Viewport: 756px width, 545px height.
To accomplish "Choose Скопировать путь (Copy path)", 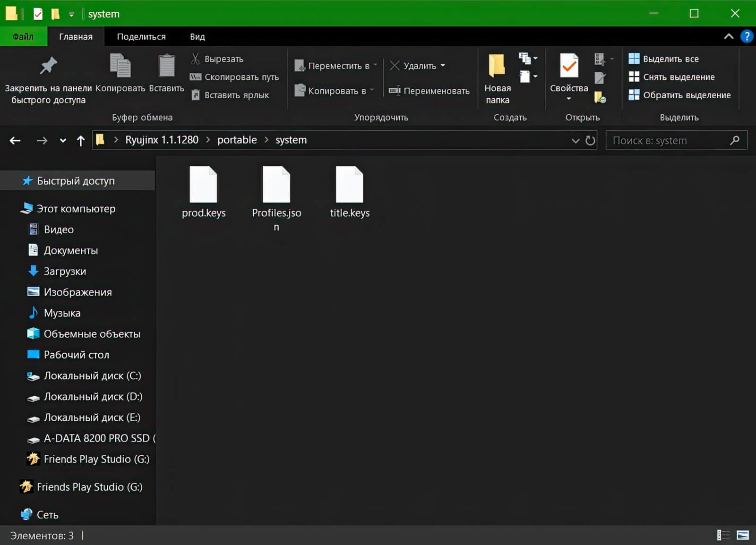I will click(x=234, y=77).
